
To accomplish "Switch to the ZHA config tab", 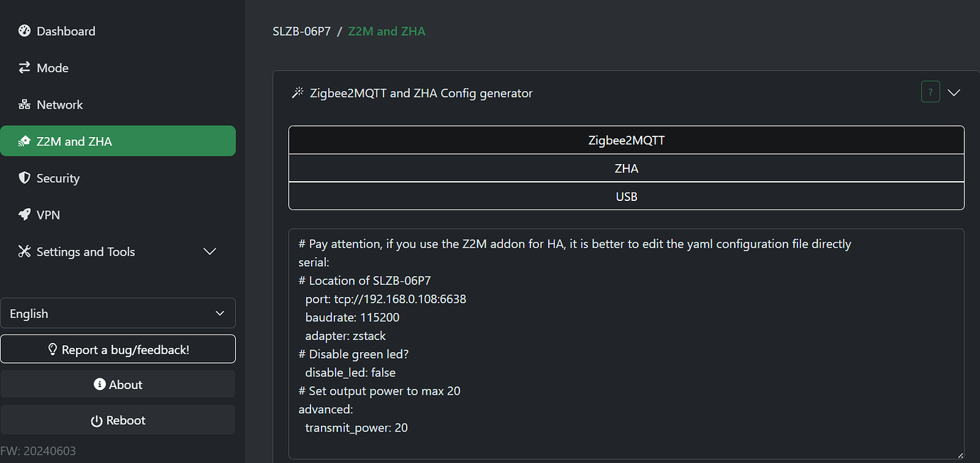I will (x=626, y=168).
